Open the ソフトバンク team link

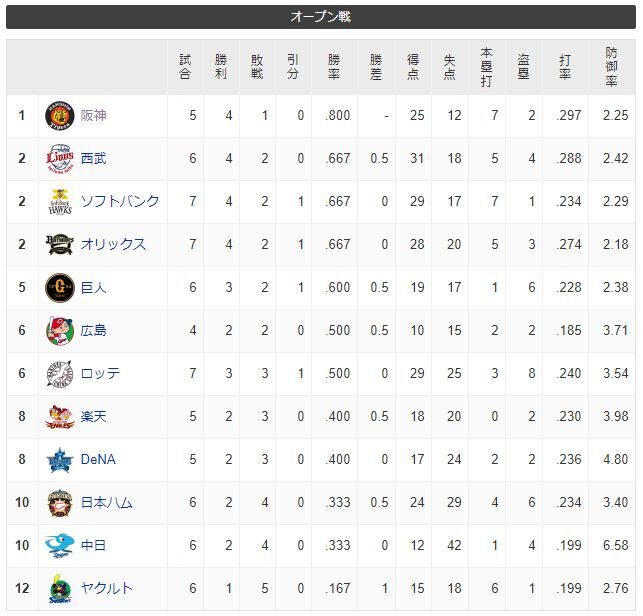pos(120,202)
